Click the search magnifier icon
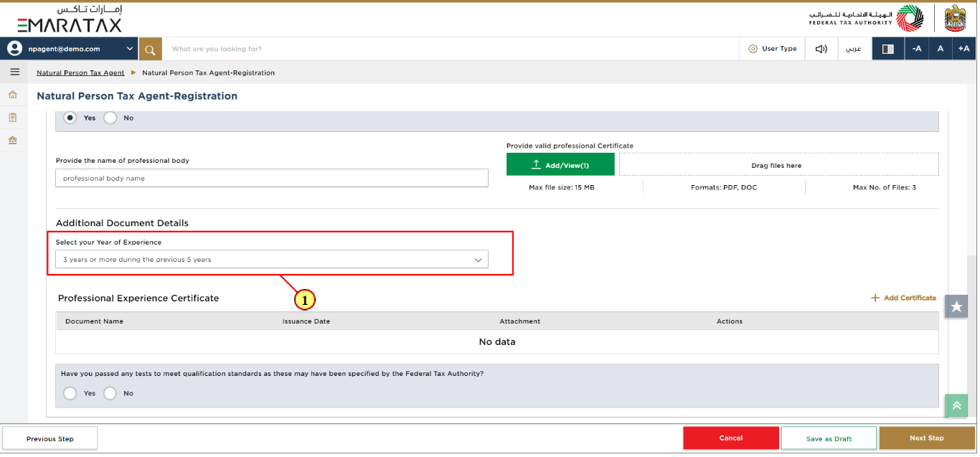The image size is (980, 457). pos(150,49)
